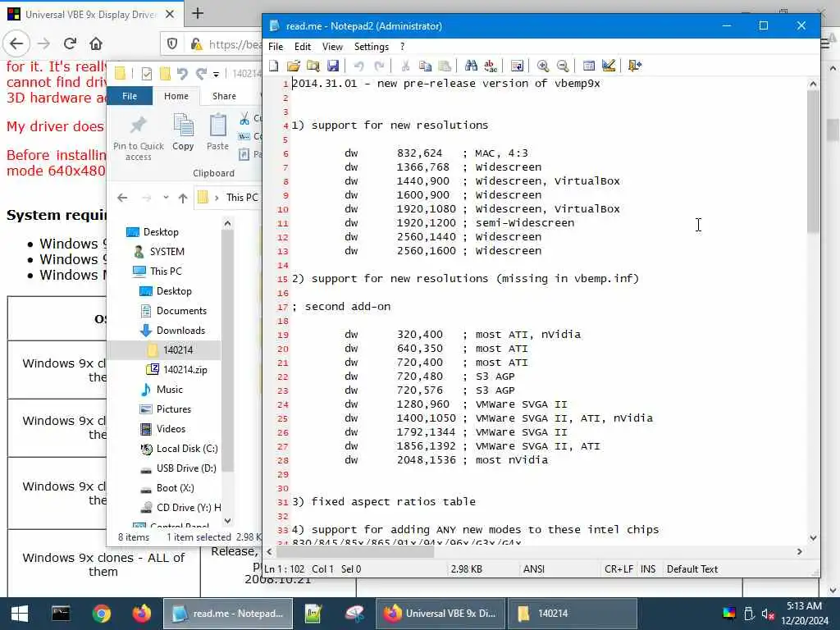Click the Explorer tree scroll down arrow

point(228,520)
